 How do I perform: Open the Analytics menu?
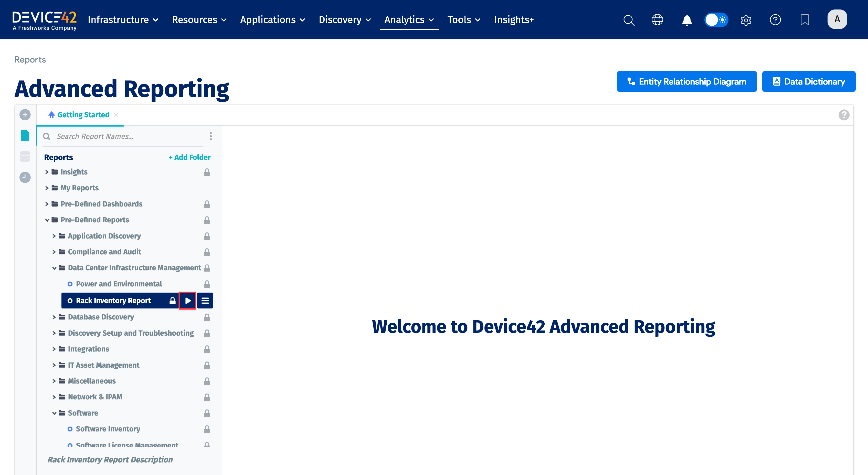[x=409, y=20]
